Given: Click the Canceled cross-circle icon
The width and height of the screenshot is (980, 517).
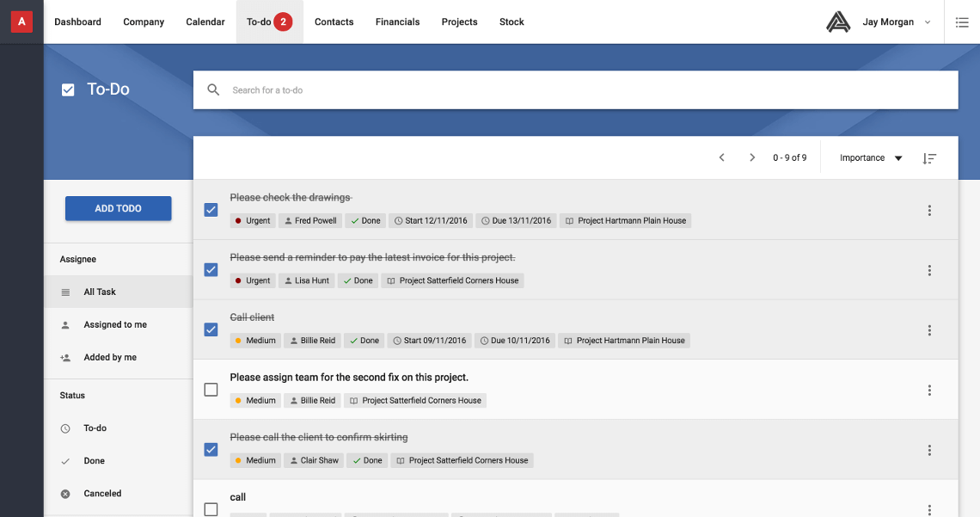Looking at the screenshot, I should [65, 494].
